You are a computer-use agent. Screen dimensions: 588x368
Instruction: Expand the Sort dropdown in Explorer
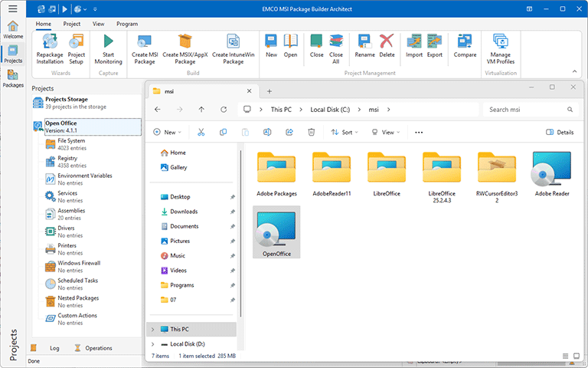click(341, 132)
